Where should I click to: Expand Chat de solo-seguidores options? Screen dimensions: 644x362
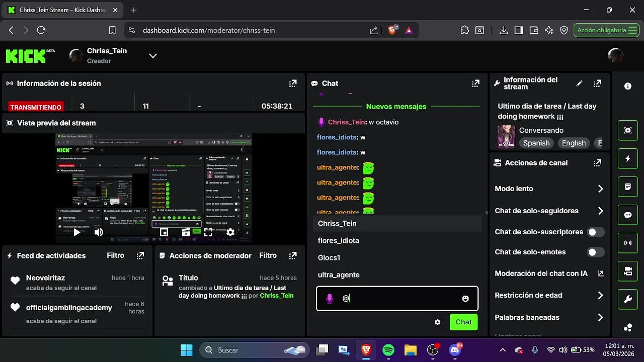(x=600, y=211)
